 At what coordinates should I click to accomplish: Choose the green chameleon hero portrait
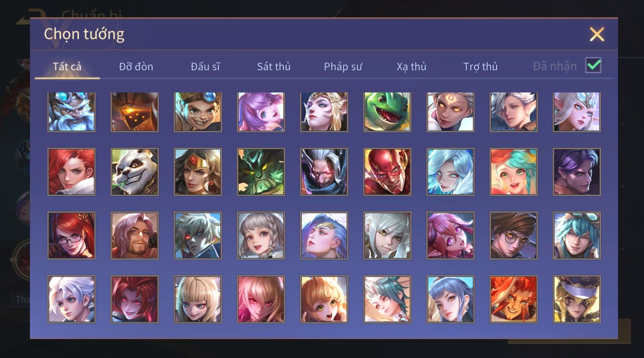point(387,111)
